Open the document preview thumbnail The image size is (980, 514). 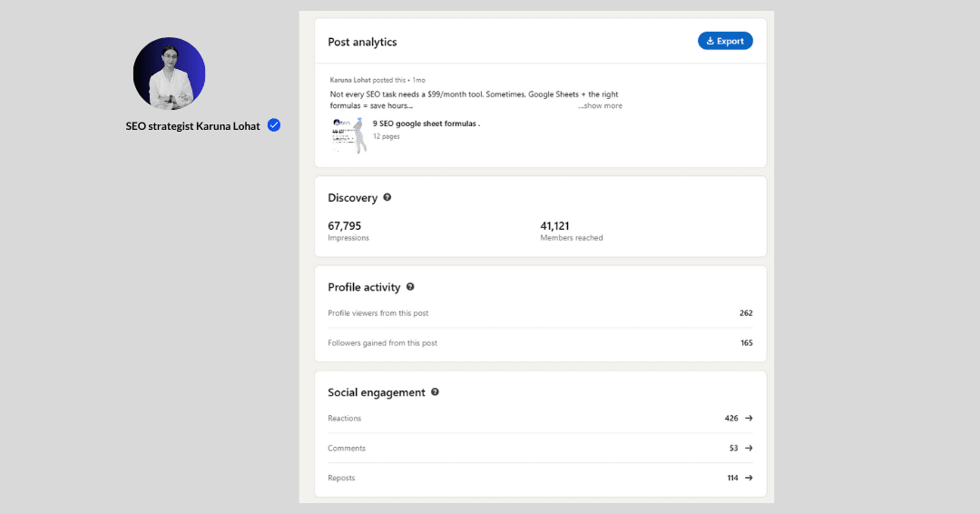click(348, 134)
